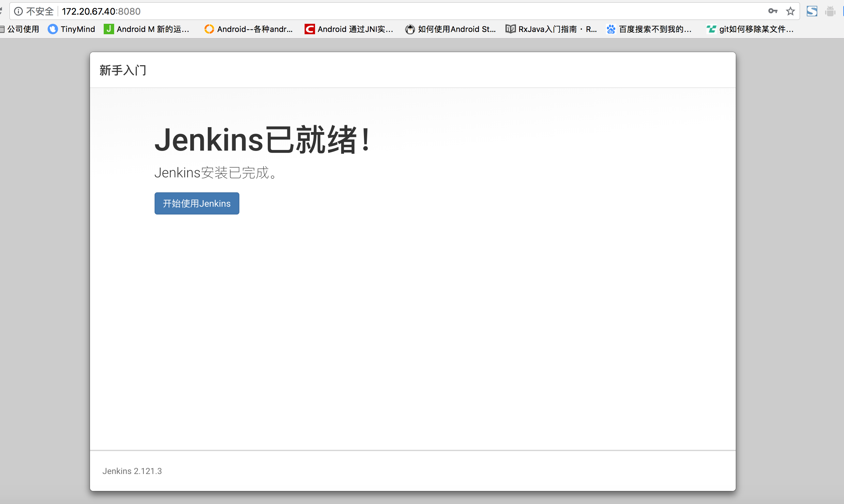Click the site info icon in address bar
Viewport: 844px width, 504px height.
click(18, 11)
